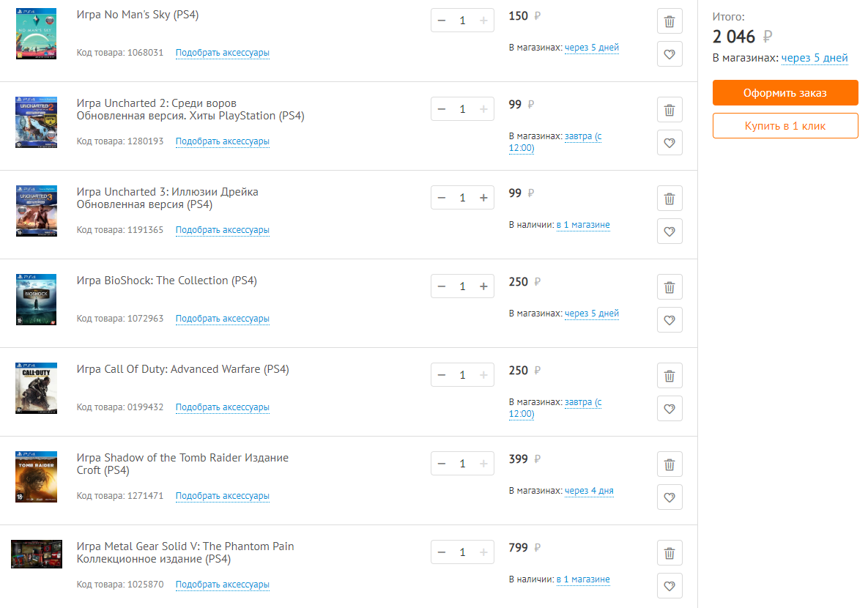Expand Metal Gear Solid V store availability
868x608 pixels.
click(x=583, y=579)
